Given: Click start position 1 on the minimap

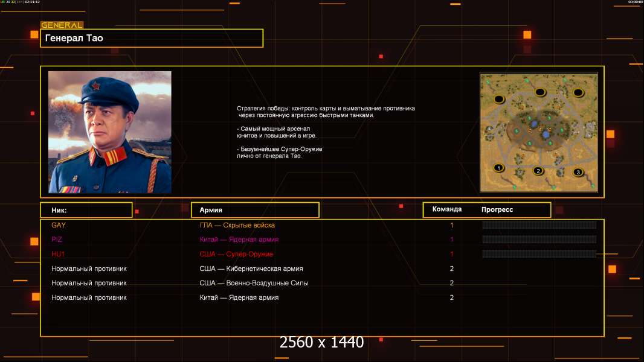Looking at the screenshot, I should click(498, 168).
